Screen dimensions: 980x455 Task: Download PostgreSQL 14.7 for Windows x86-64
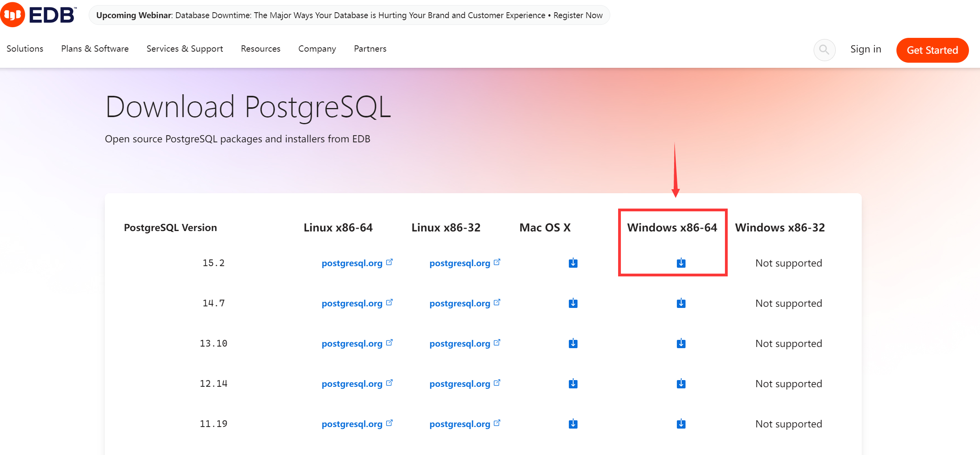[681, 303]
